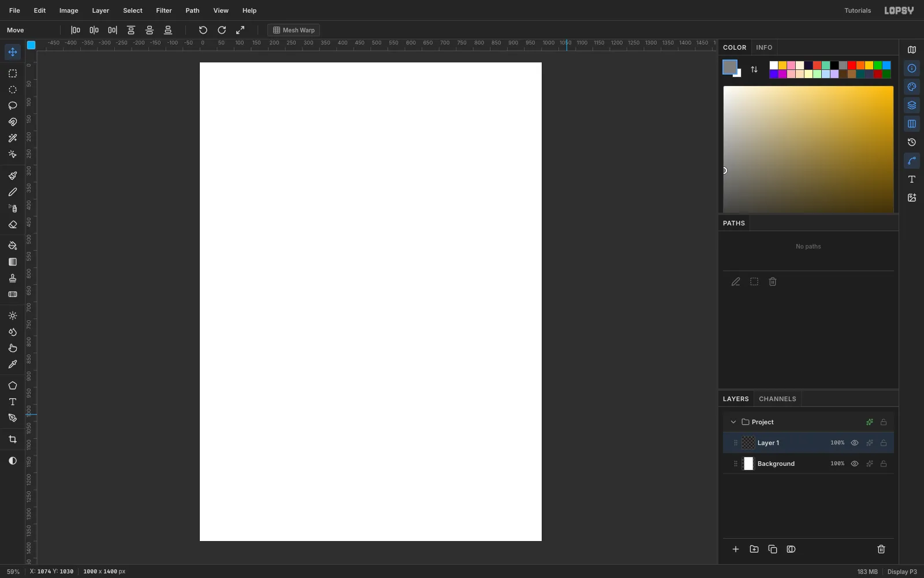Image resolution: width=924 pixels, height=578 pixels.
Task: Select the Smudge finger tool
Action: coord(12,348)
